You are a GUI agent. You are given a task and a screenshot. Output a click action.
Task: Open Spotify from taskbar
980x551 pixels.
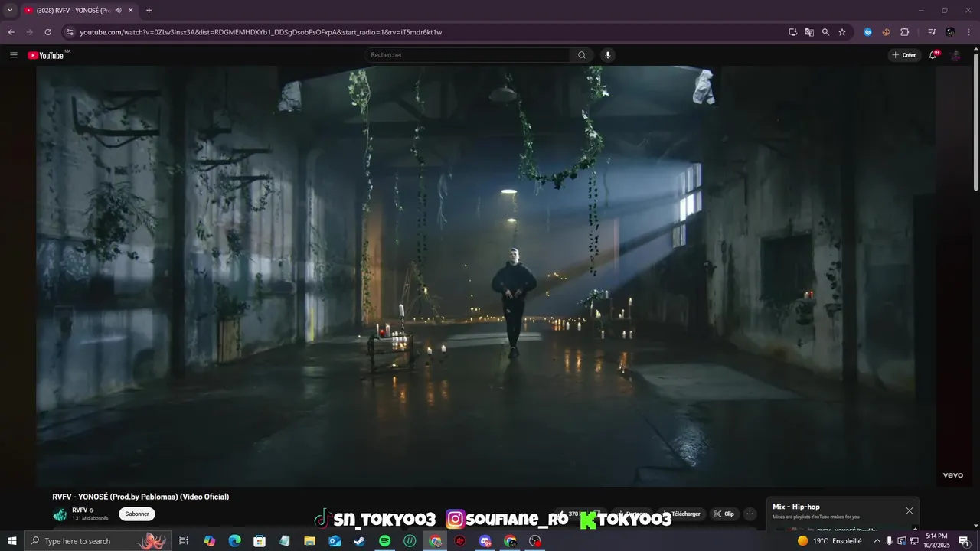pos(384,541)
